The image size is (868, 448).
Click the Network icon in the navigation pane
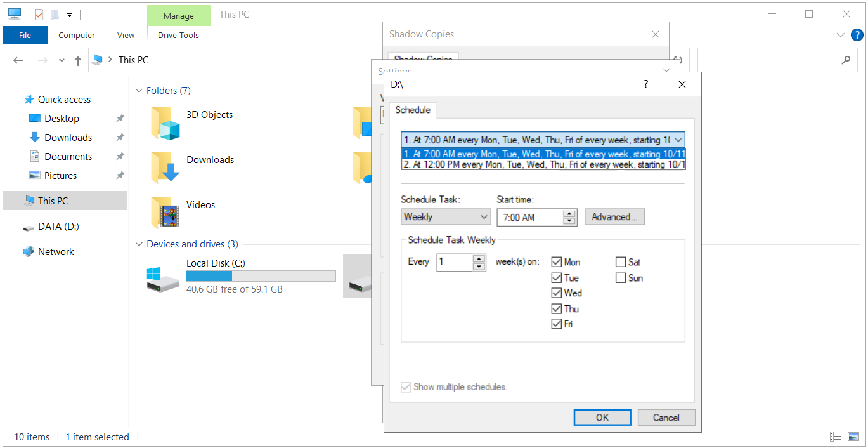point(29,252)
